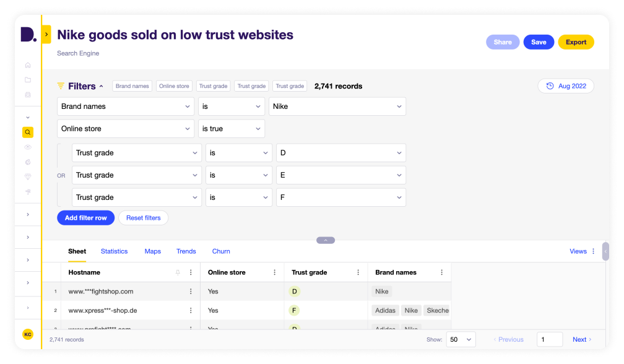
Task: Switch to the Statistics tab
Action: pos(114,251)
